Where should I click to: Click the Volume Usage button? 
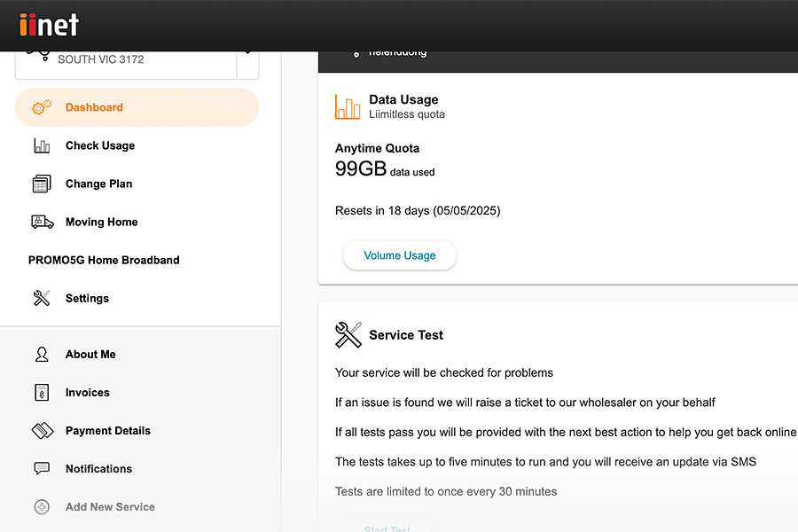coord(400,255)
